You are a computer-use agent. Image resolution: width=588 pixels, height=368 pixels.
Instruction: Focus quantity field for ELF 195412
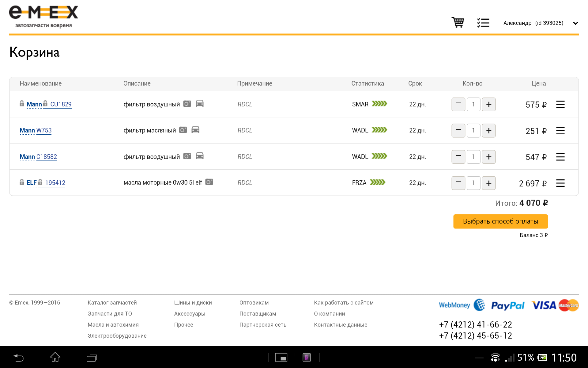[x=473, y=183]
